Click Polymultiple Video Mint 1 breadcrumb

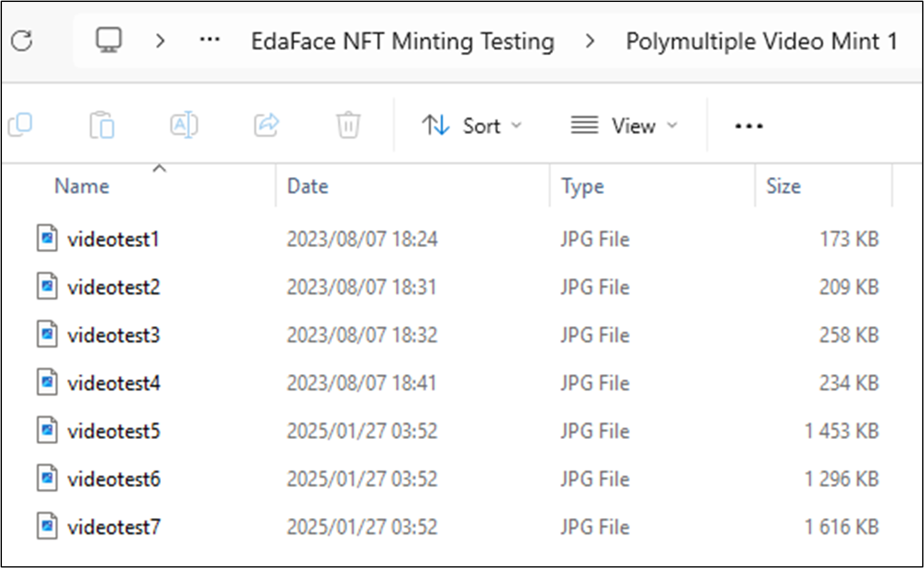[x=761, y=41]
